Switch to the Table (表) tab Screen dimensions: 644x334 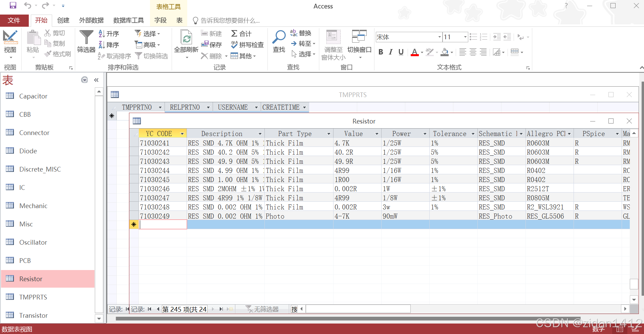pyautogui.click(x=179, y=20)
